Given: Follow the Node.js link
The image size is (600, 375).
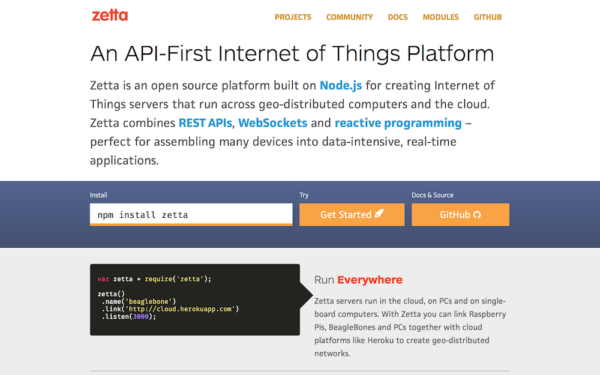Looking at the screenshot, I should (x=341, y=85).
